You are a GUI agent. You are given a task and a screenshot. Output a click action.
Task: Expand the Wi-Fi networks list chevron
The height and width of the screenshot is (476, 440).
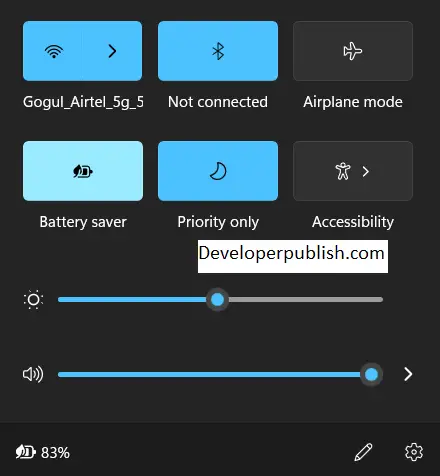pos(112,51)
